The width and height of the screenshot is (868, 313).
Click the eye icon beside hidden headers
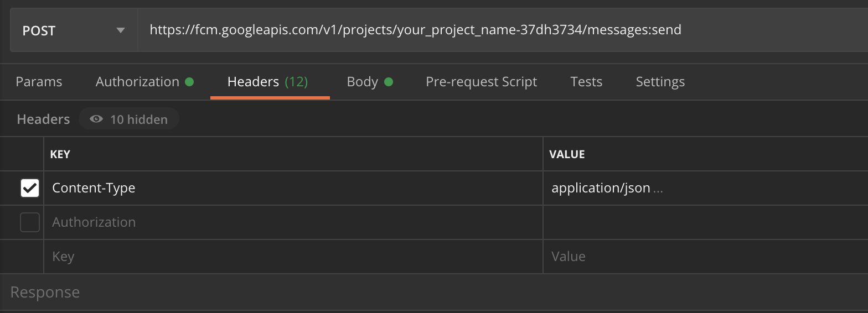pos(96,119)
